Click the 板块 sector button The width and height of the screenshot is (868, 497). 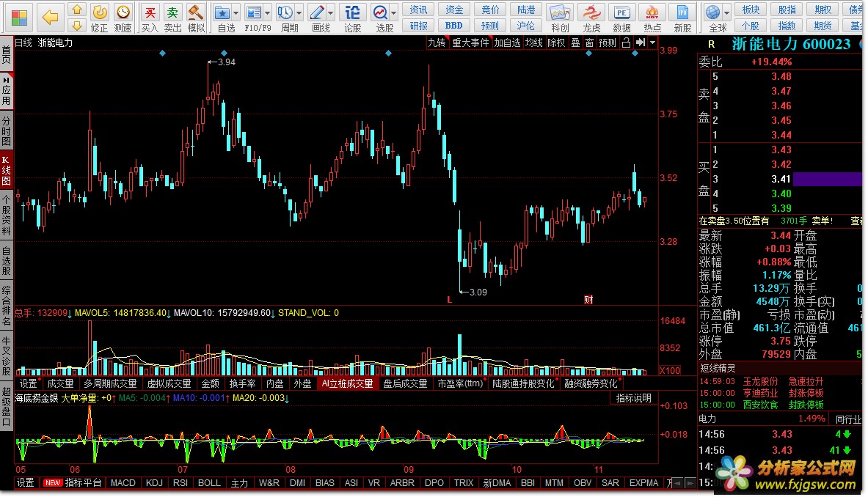[x=751, y=10]
